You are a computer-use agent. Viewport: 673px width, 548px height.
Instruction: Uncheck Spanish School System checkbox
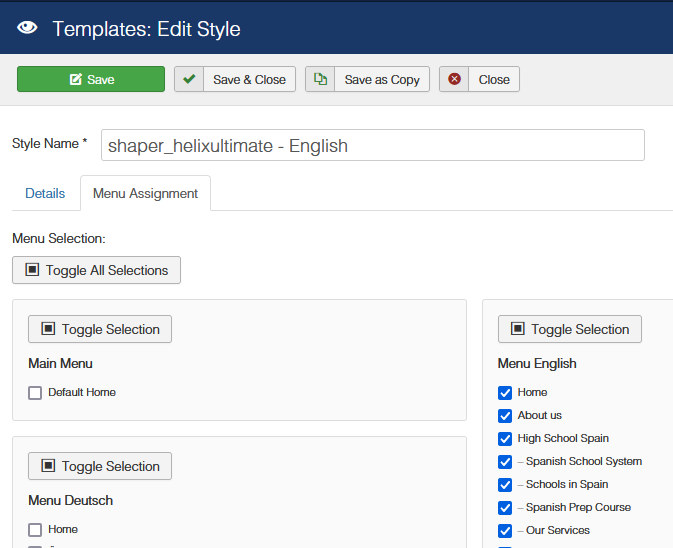point(505,462)
